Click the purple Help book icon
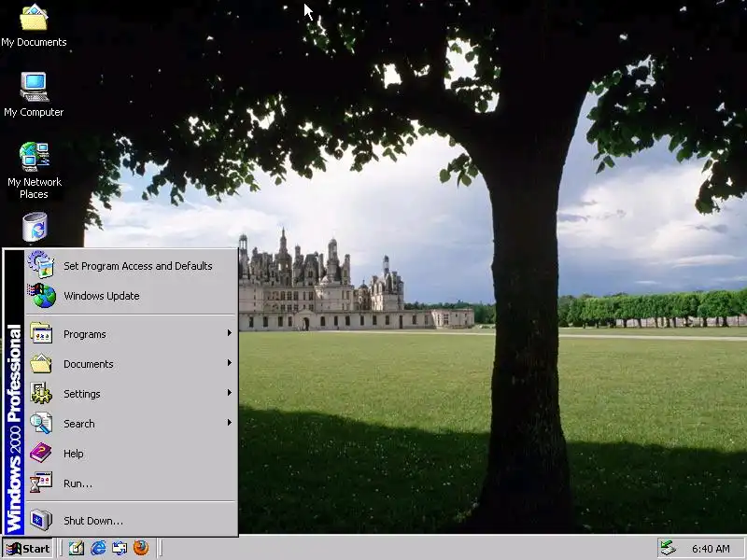 pyautogui.click(x=41, y=453)
